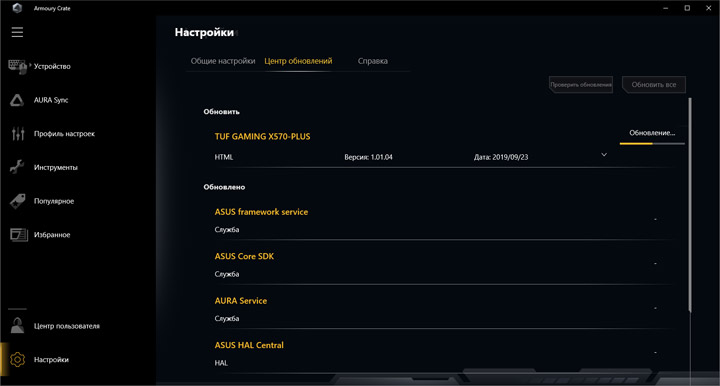The height and width of the screenshot is (386, 720).
Task: Open the AURA Sync menu entry
Action: pyautogui.click(x=51, y=100)
